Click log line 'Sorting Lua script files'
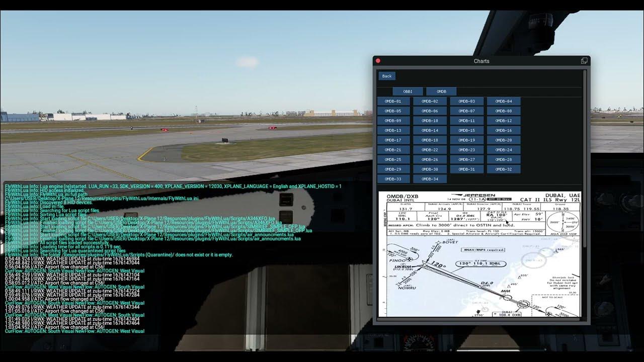644x362 pixels. pyautogui.click(x=46, y=215)
